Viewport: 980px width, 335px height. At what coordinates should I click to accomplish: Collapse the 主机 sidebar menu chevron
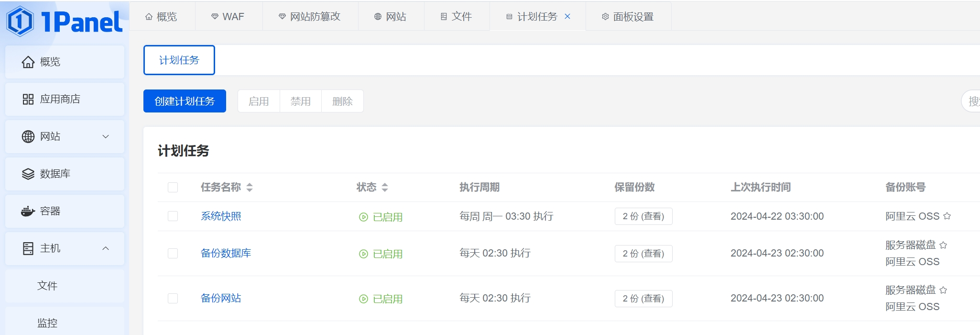coord(106,248)
